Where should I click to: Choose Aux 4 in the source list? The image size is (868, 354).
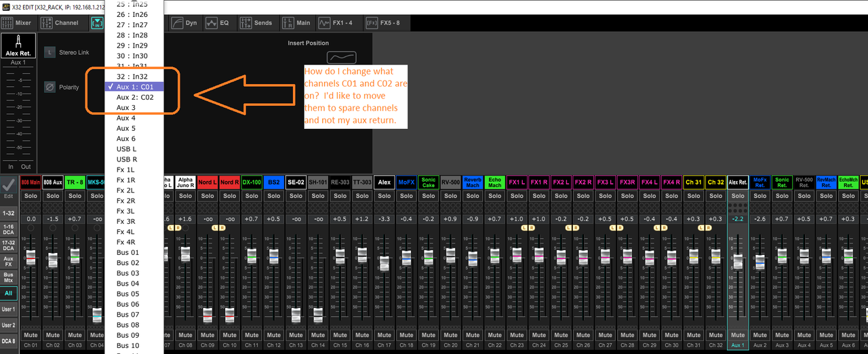tap(126, 118)
